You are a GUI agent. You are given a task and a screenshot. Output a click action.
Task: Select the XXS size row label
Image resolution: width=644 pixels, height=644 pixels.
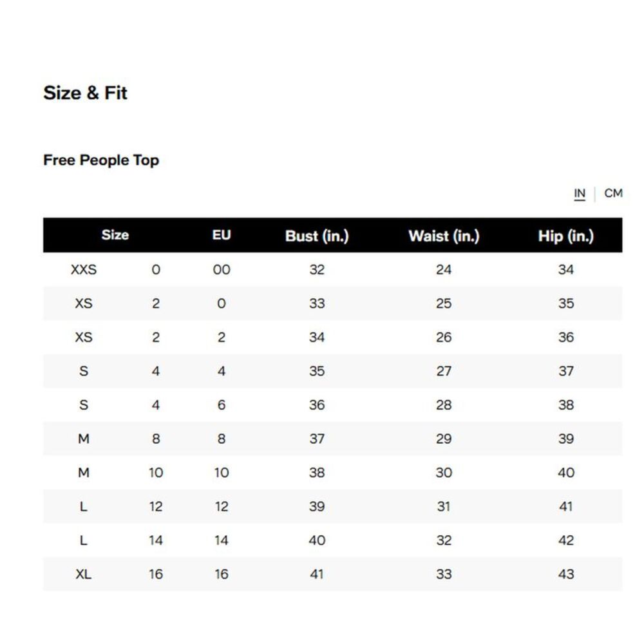click(83, 269)
